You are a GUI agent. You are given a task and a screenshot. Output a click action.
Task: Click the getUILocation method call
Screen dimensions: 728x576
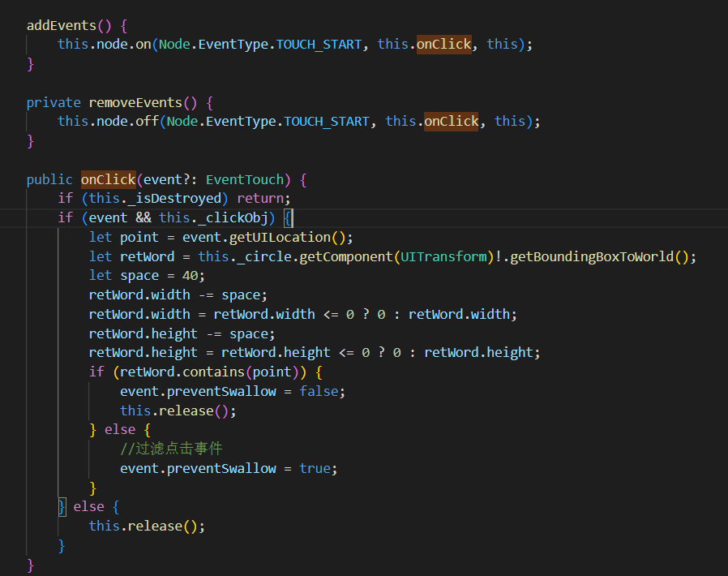coord(280,237)
